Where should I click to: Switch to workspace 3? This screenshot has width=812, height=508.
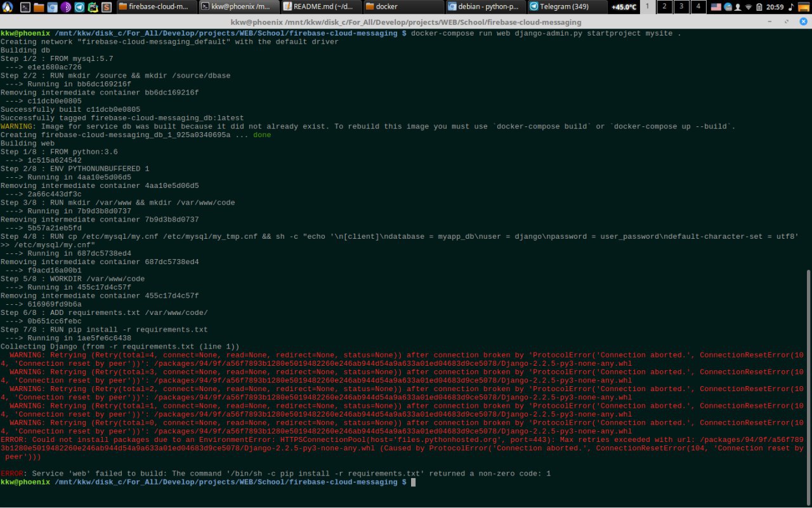(681, 7)
